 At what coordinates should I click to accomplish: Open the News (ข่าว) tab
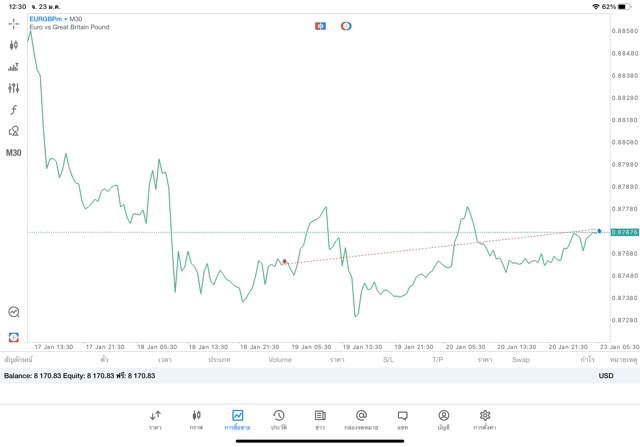[320, 420]
